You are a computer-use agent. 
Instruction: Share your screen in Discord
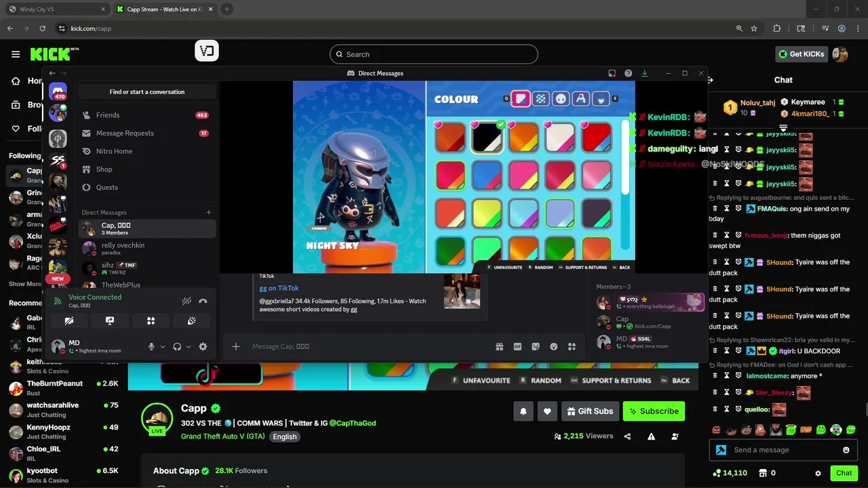click(x=110, y=321)
